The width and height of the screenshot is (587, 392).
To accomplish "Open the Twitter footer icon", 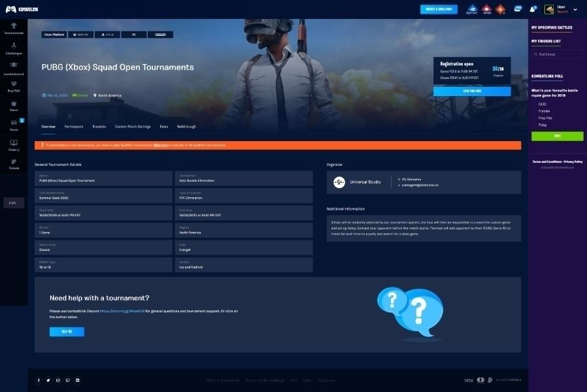I will tap(48, 380).
